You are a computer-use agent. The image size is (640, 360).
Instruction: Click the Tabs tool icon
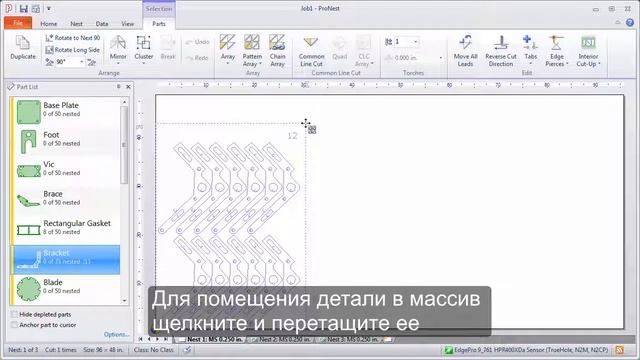point(530,42)
